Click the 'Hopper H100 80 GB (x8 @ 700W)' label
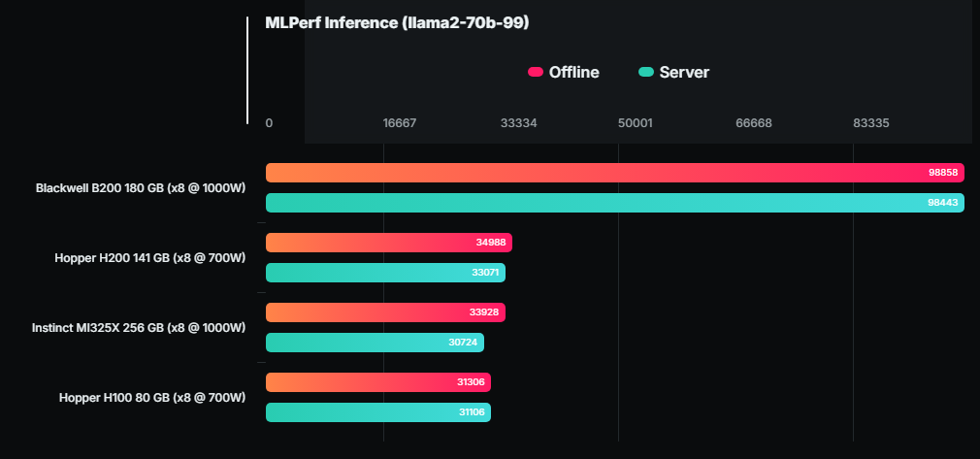The height and width of the screenshot is (459, 980). (x=152, y=398)
